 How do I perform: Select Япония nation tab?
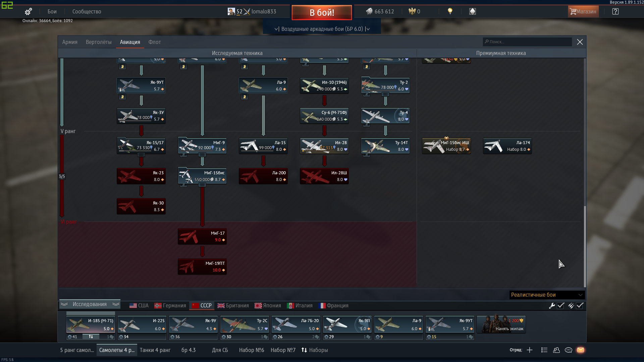coord(268,305)
